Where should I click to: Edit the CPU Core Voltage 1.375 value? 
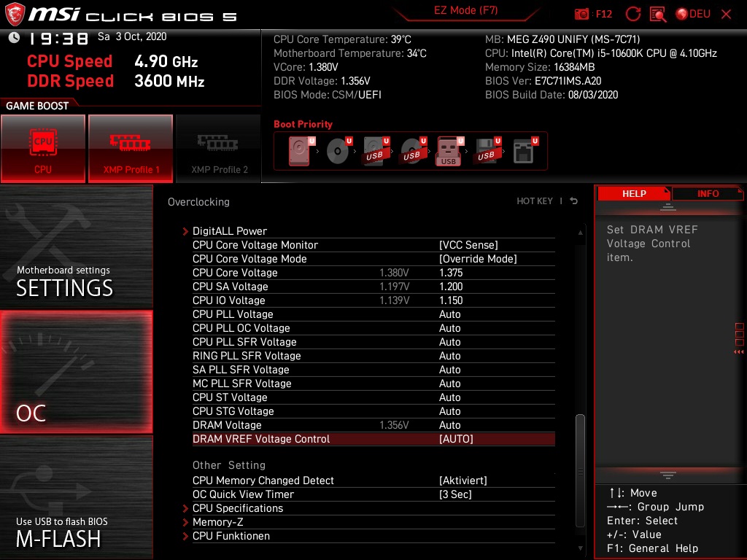451,273
